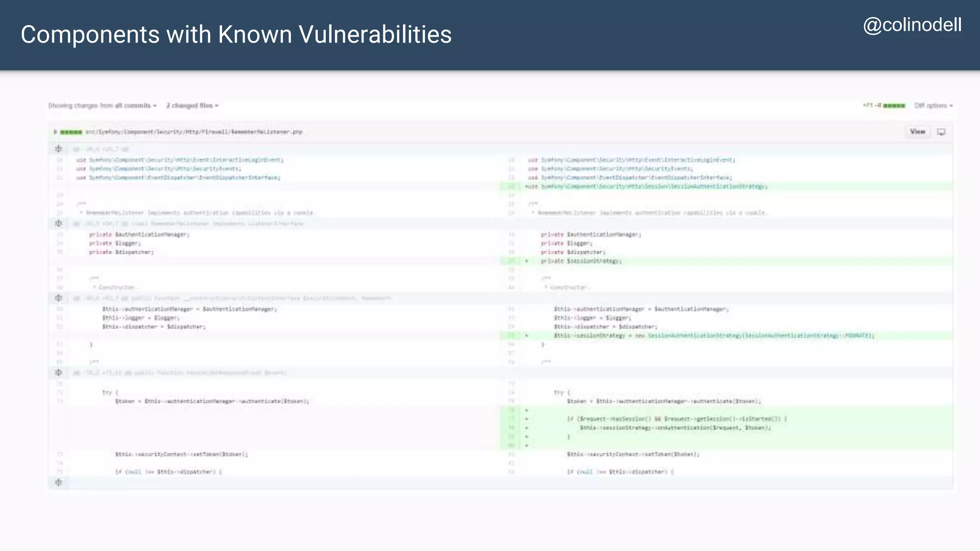Viewport: 980px width, 551px height.
Task: Click the added 'private $sessionStrategy;' line
Action: [726, 261]
